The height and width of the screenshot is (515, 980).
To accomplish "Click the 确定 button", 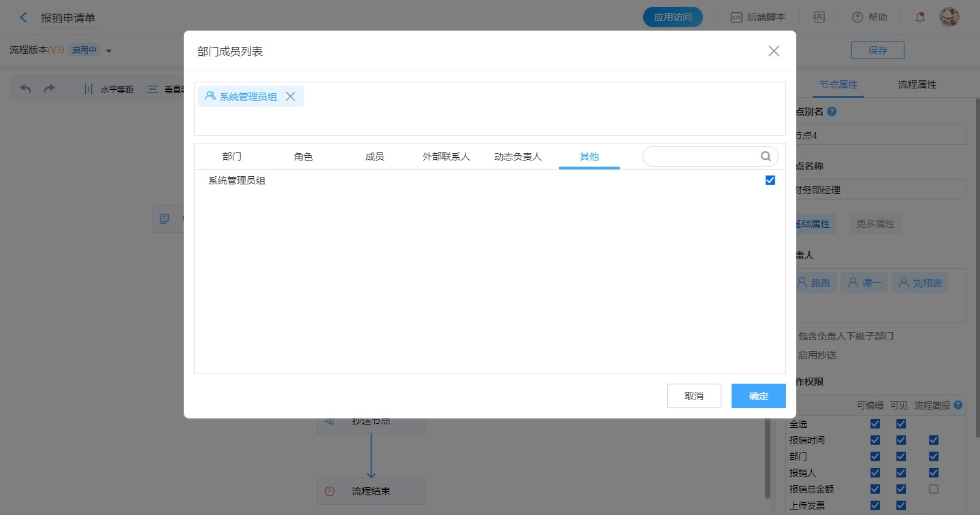I will coord(758,396).
